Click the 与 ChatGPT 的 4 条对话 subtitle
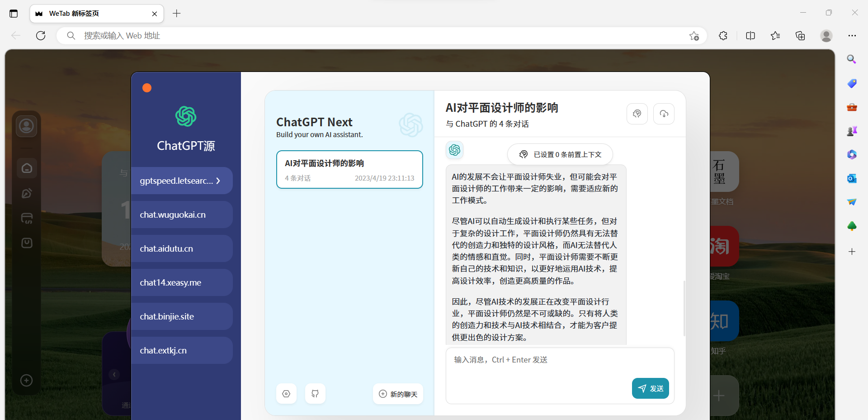The height and width of the screenshot is (420, 868). click(x=487, y=124)
